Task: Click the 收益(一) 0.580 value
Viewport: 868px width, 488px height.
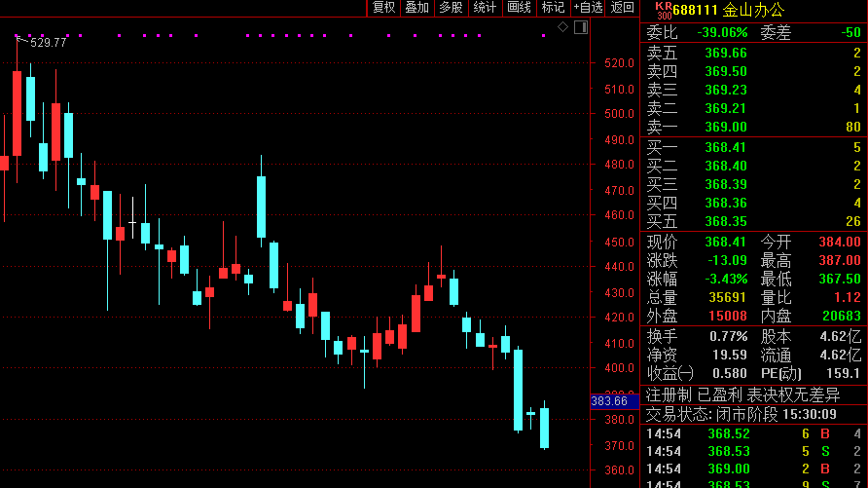Action: (x=730, y=373)
